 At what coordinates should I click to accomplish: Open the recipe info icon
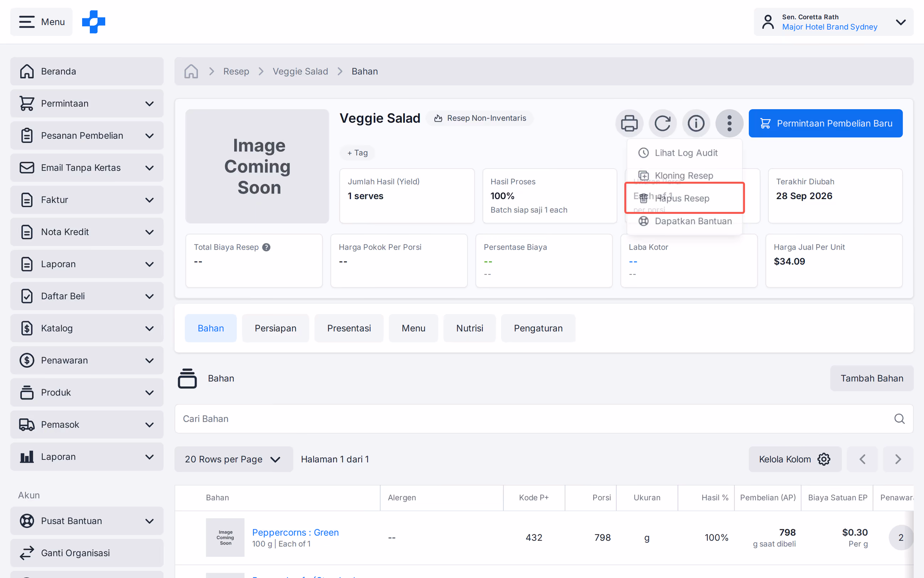pos(696,123)
